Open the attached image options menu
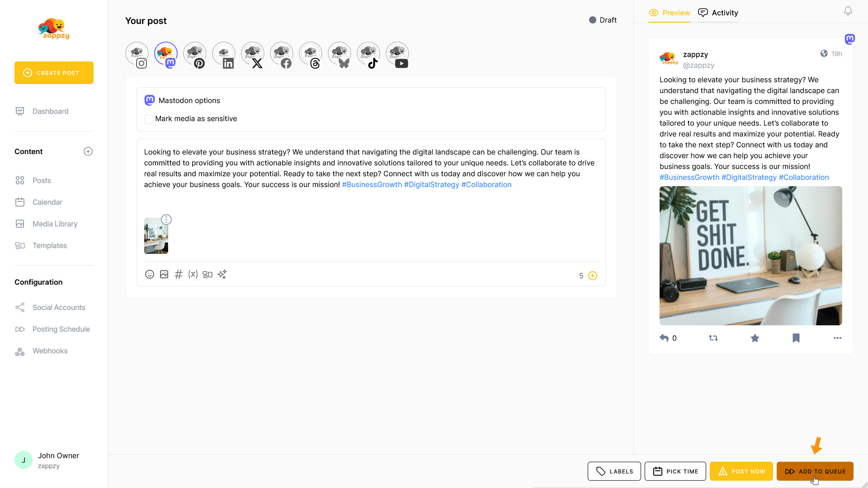Image resolution: width=868 pixels, height=488 pixels. coord(166,220)
